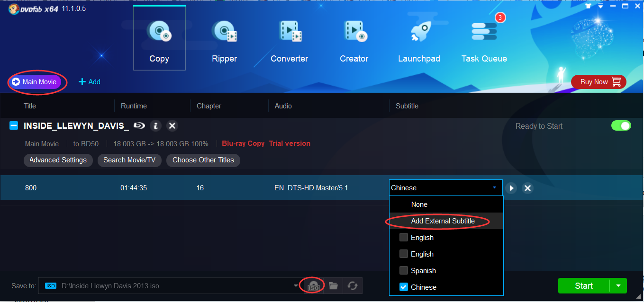This screenshot has height=302, width=644.
Task: Check the Spanish subtitle checkbox
Action: 404,271
